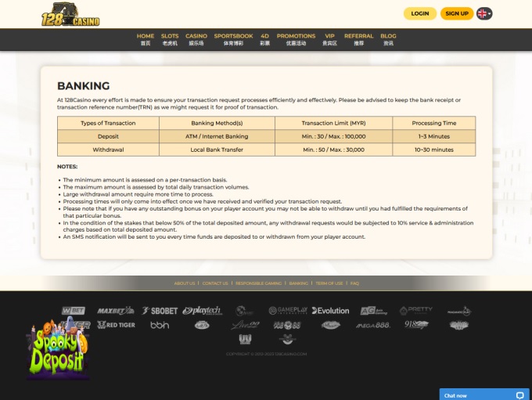Open the SLOTS menu item

click(x=170, y=39)
